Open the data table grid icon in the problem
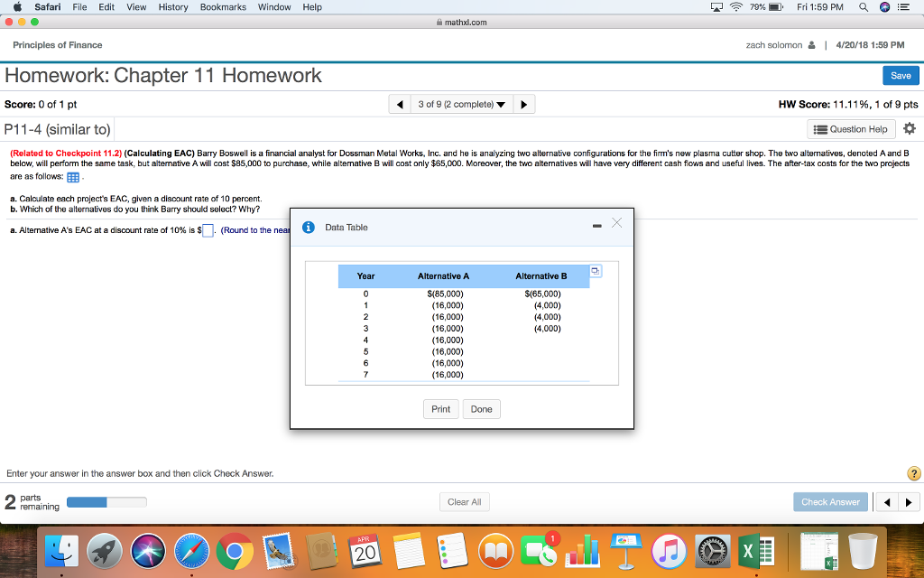 pos(73,177)
